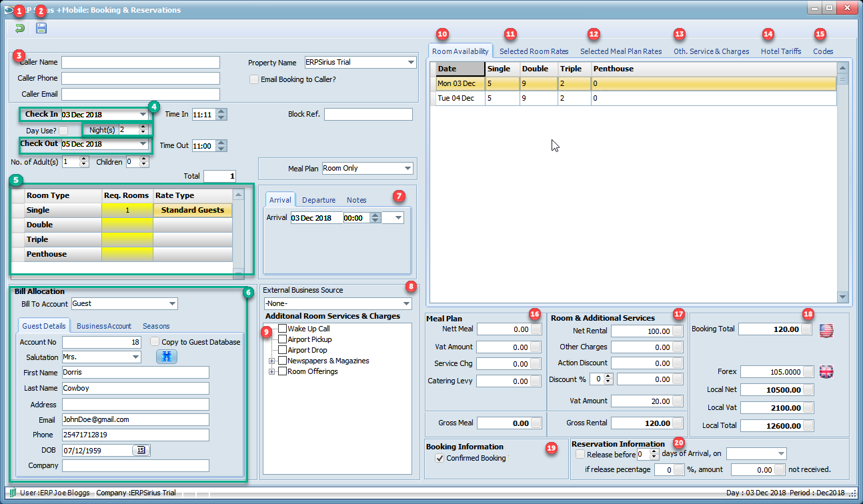Click the US flag beside Booking Total
The width and height of the screenshot is (863, 504).
click(x=827, y=329)
